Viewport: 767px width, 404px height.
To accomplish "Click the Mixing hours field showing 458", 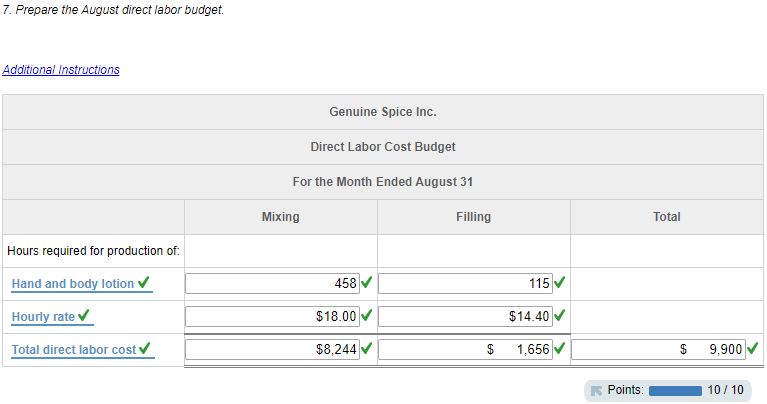I will click(272, 284).
